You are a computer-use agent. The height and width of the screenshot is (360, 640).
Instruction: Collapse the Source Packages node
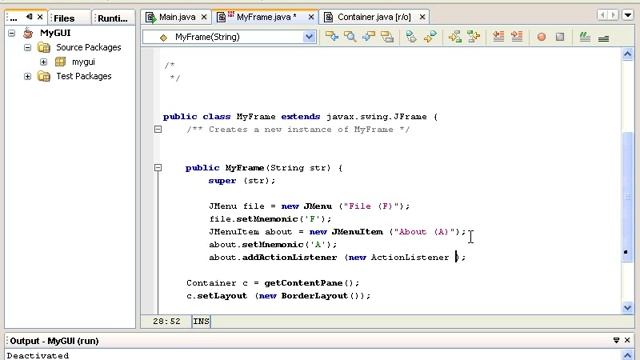pos(27,48)
